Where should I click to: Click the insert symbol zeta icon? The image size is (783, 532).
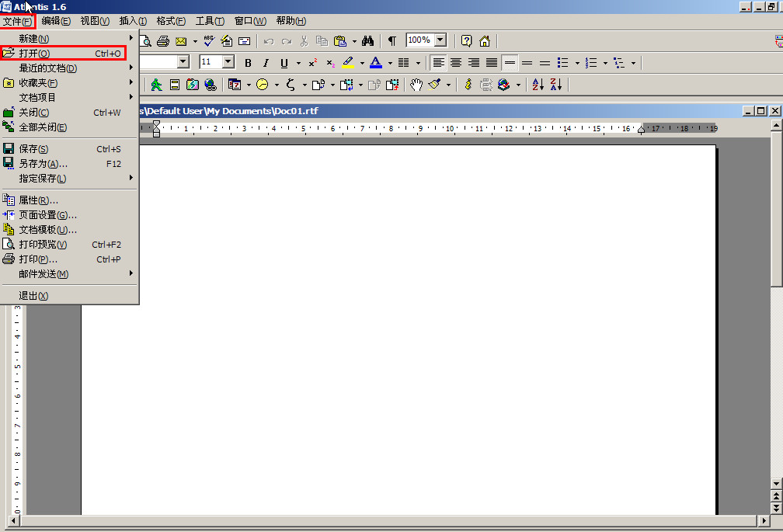tap(291, 85)
